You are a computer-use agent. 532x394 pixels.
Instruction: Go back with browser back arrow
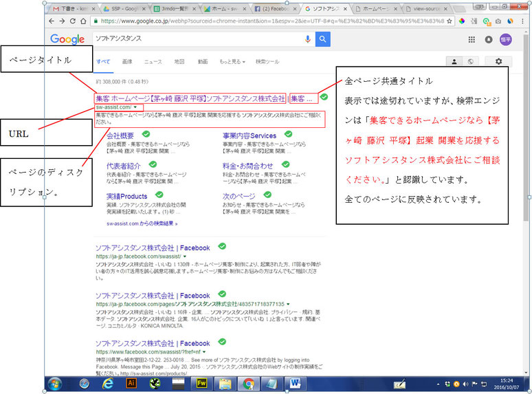[x=52, y=21]
